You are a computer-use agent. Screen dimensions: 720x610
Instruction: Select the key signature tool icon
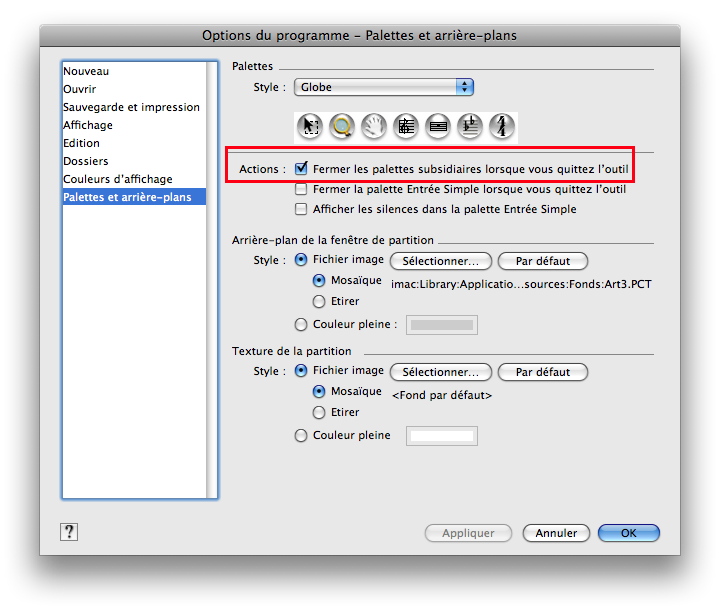pos(470,126)
